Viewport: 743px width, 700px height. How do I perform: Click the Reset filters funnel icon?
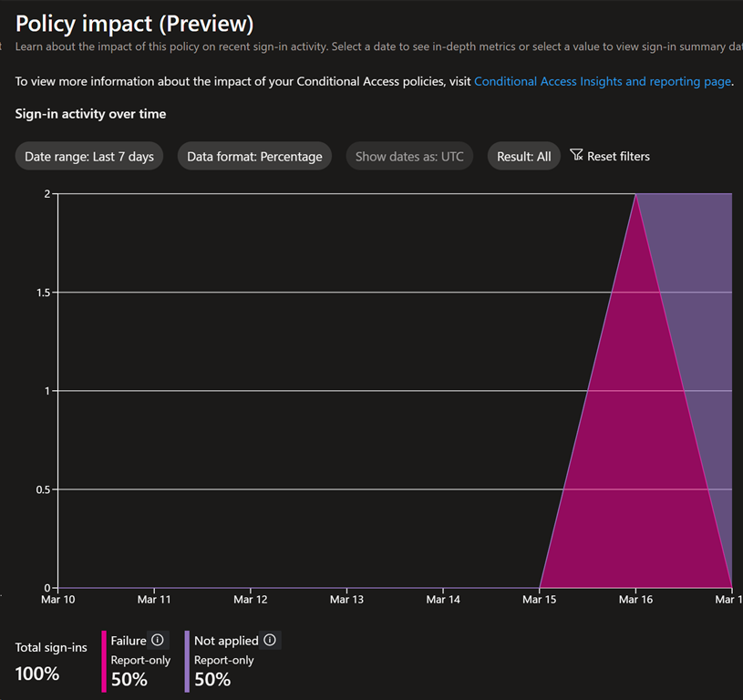(x=576, y=155)
